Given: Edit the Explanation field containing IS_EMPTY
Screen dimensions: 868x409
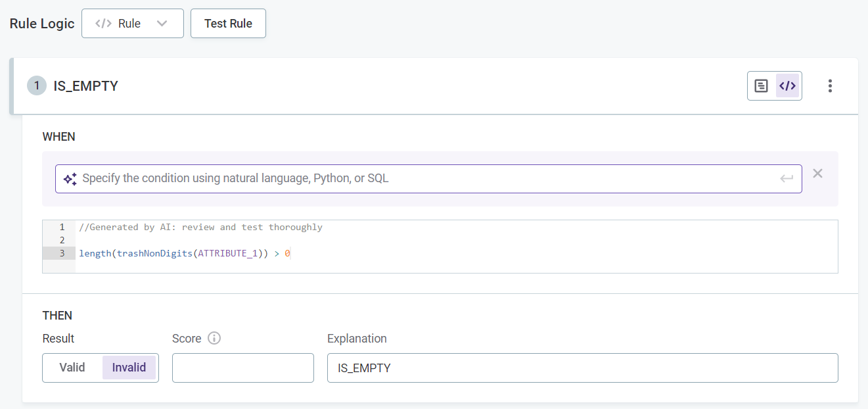Looking at the screenshot, I should [x=582, y=368].
